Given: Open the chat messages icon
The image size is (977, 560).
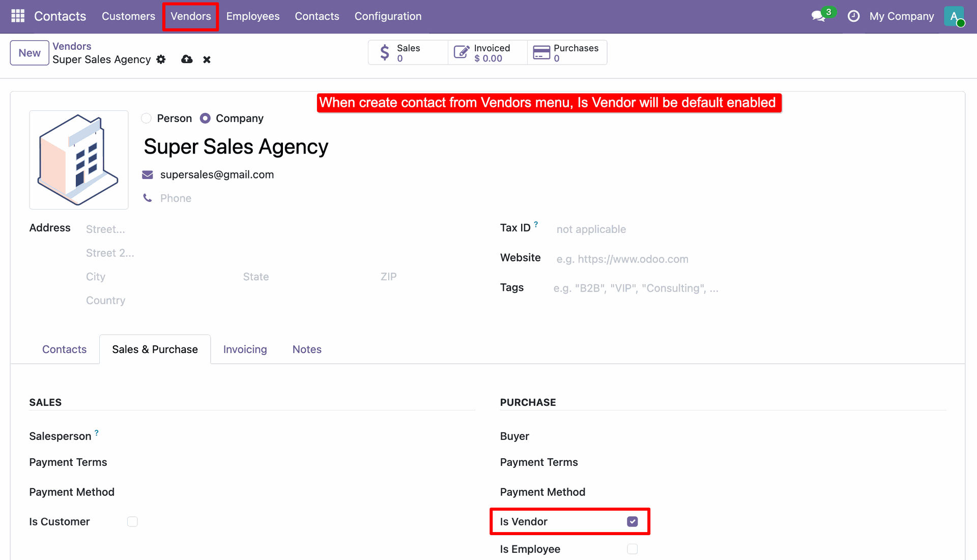Looking at the screenshot, I should [818, 16].
